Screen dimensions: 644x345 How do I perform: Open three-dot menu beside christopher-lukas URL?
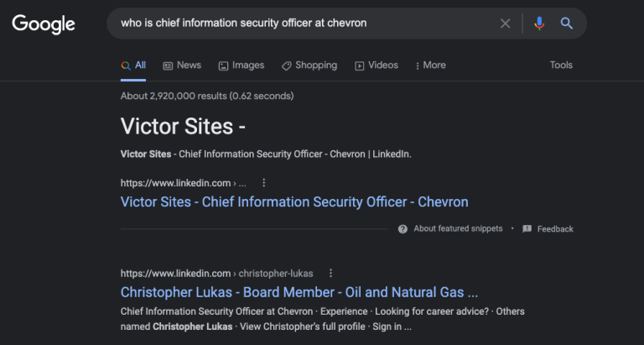point(330,274)
